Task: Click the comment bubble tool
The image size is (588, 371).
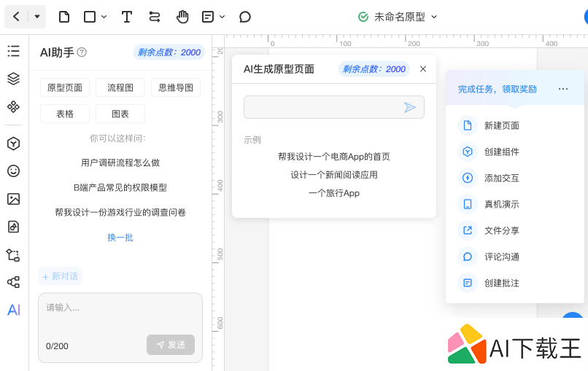Action: 245,16
